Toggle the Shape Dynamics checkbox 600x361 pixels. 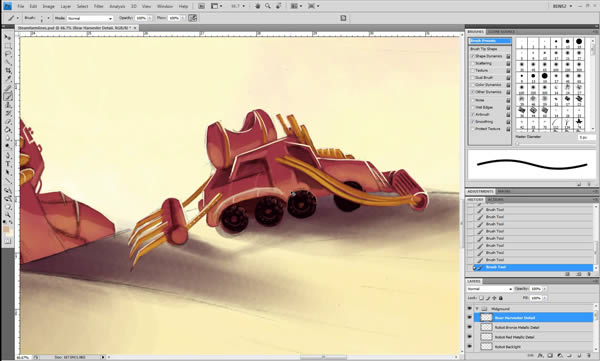point(473,56)
